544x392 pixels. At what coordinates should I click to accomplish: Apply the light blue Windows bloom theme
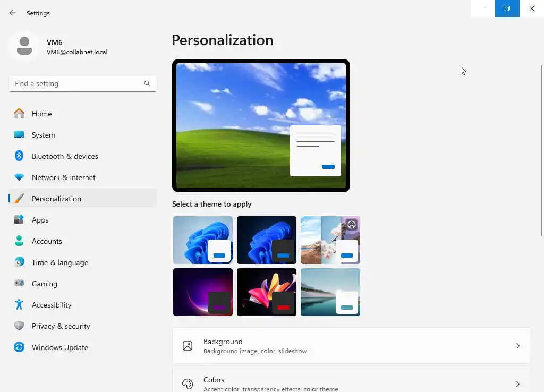(x=203, y=240)
